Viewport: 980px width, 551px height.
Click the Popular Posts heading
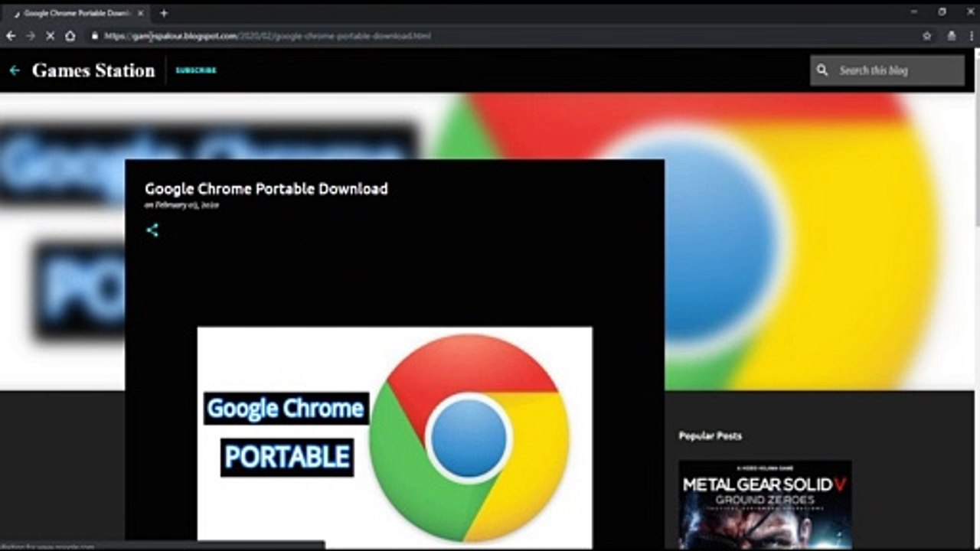coord(710,436)
